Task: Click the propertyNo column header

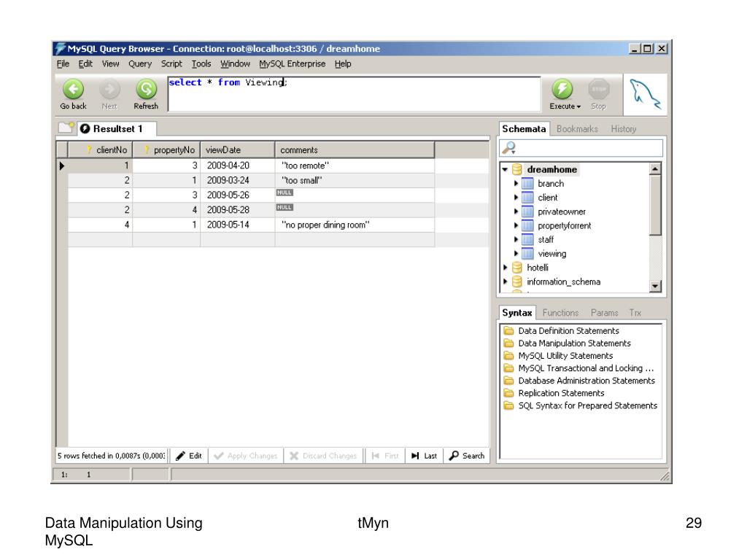Action: point(166,150)
